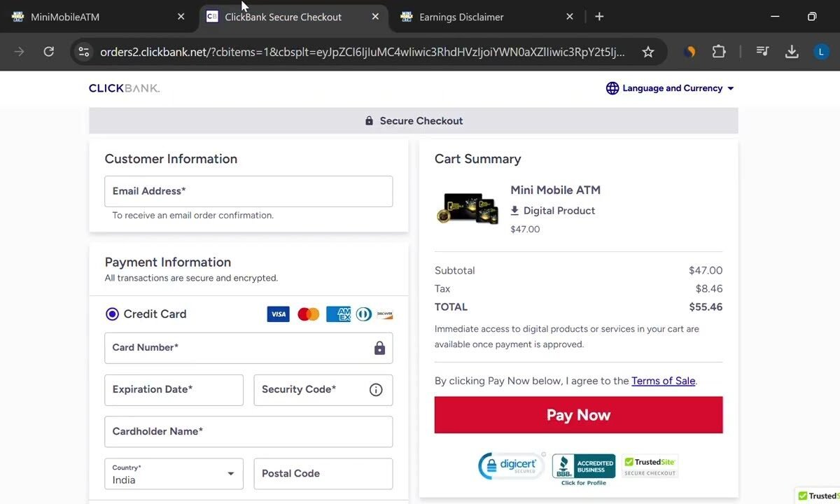This screenshot has width=840, height=504.
Task: Click the TrustedSite Secure Checkout badge
Action: pyautogui.click(x=650, y=466)
